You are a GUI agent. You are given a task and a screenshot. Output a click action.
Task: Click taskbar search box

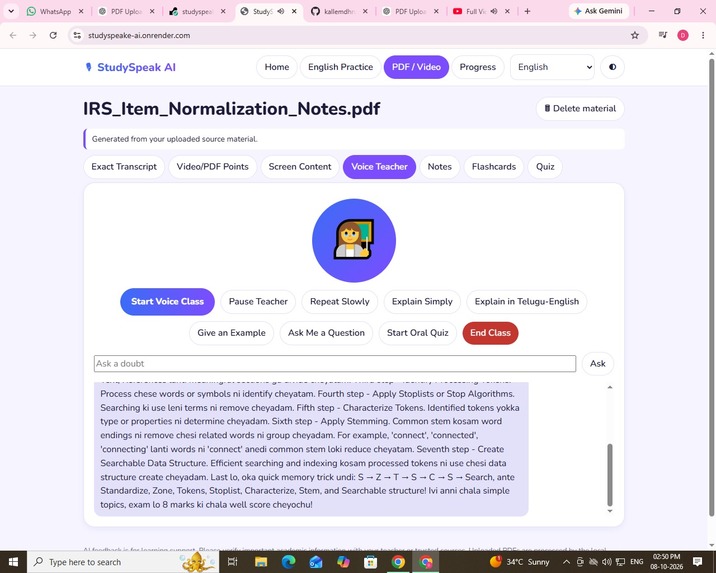click(123, 562)
